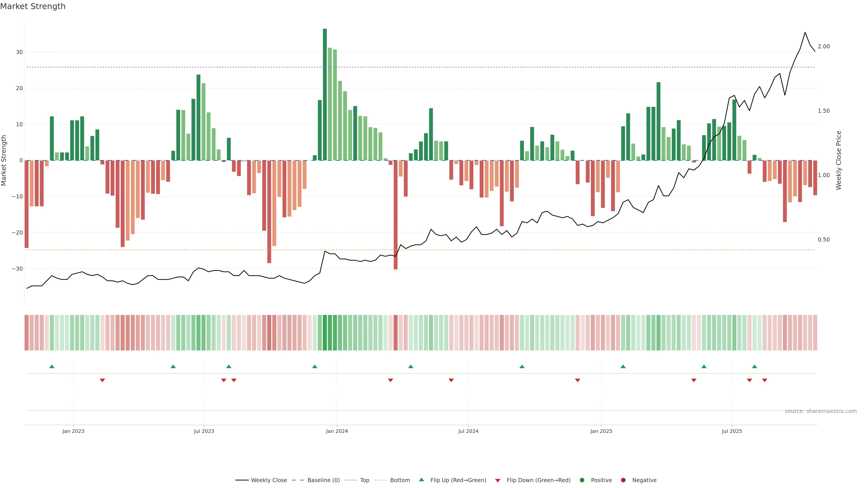Click the last green flip-up triangle marker
Screen dimensions: 868x488
755,366
